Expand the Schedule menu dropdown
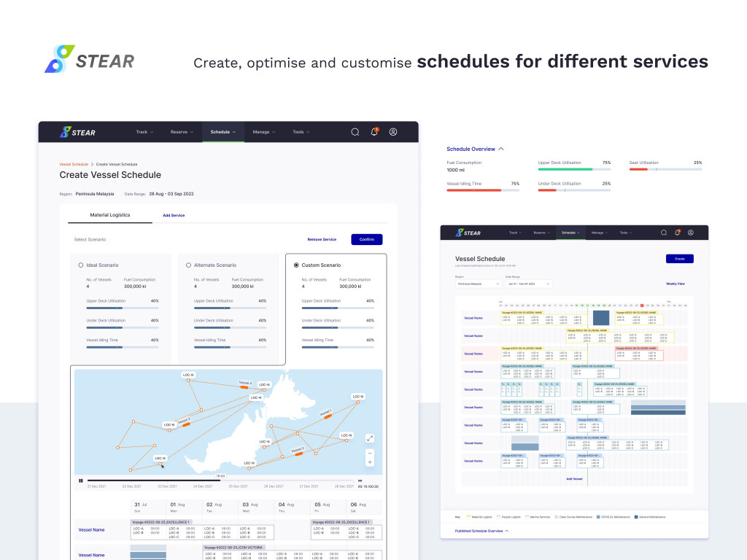Viewport: 747px width, 560px height. pyautogui.click(x=222, y=132)
